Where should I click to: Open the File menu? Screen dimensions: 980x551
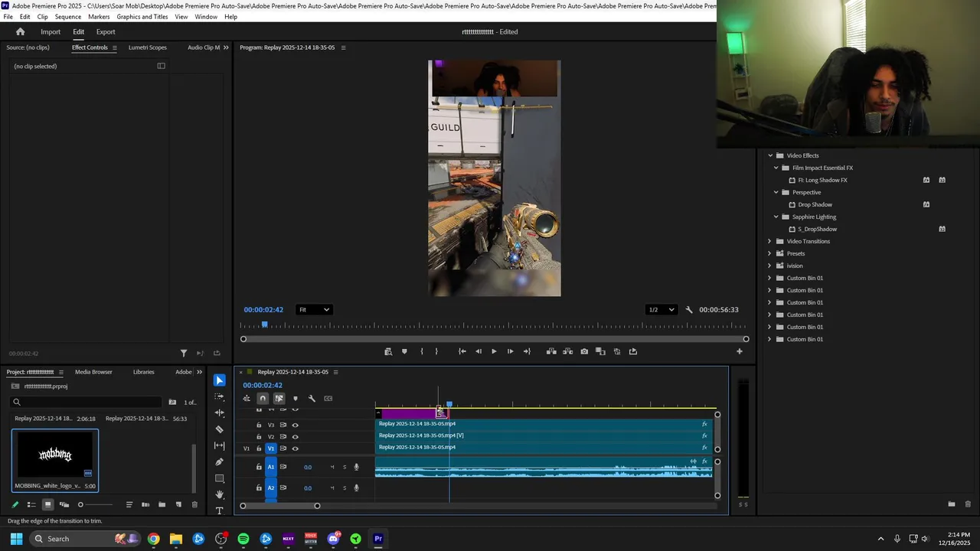pos(8,17)
